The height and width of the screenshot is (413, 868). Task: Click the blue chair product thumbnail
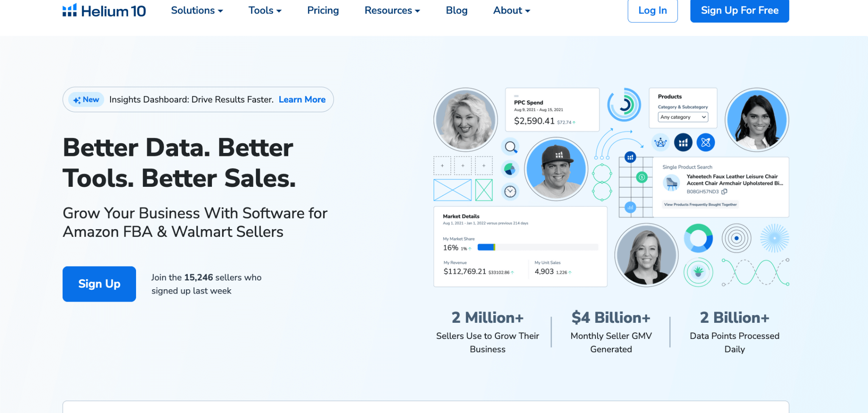pyautogui.click(x=672, y=183)
